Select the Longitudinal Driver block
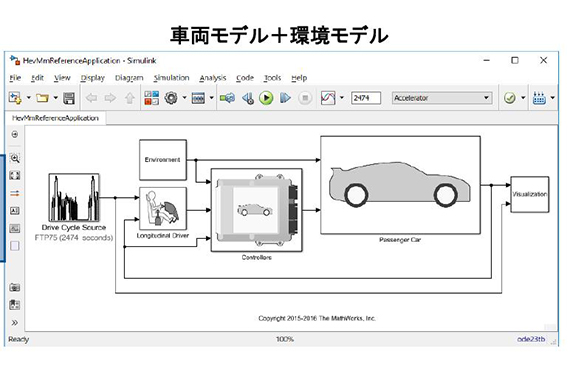 [163, 209]
